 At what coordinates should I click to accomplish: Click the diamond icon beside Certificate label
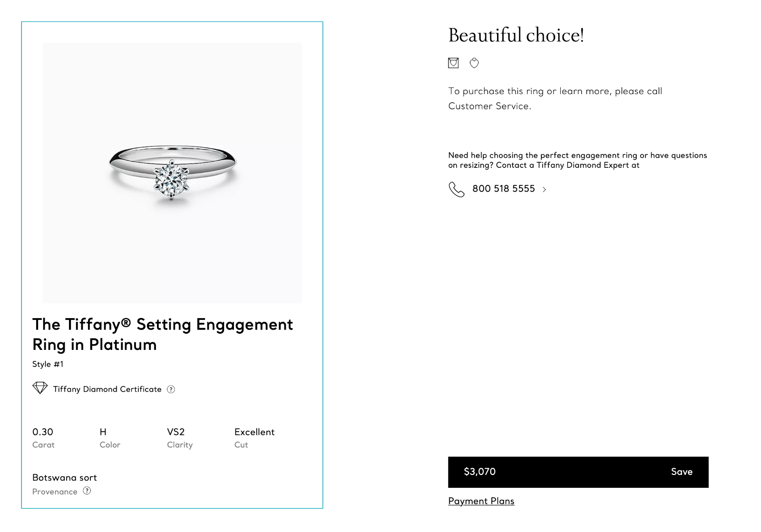40,388
